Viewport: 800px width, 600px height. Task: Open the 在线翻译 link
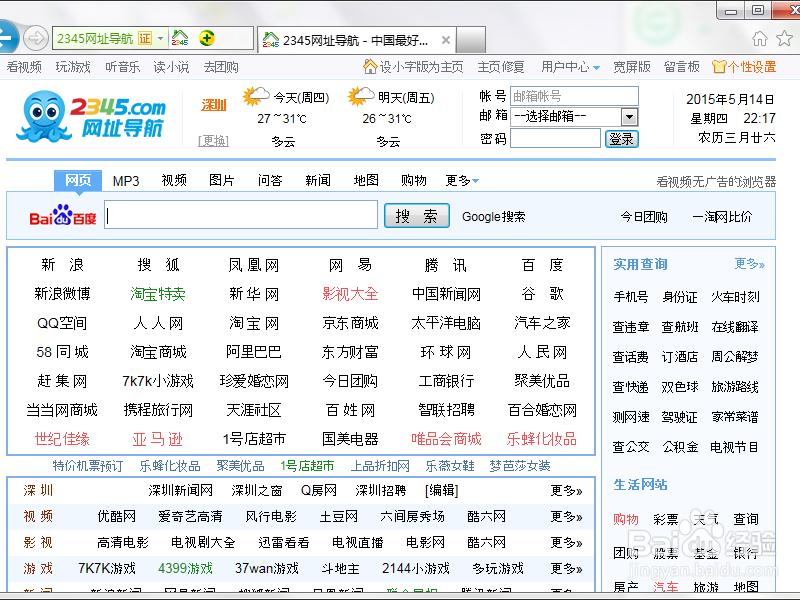coord(735,327)
